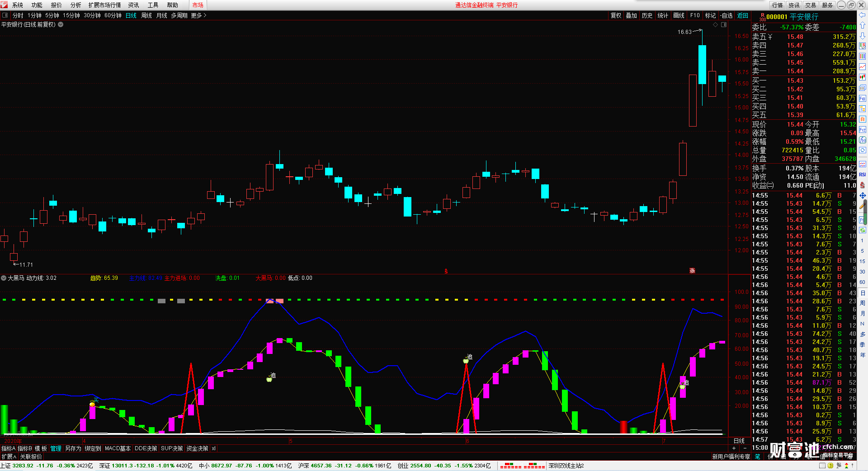Open the dropdown arrow beside 平安银行(日线前复权)

coord(61,24)
